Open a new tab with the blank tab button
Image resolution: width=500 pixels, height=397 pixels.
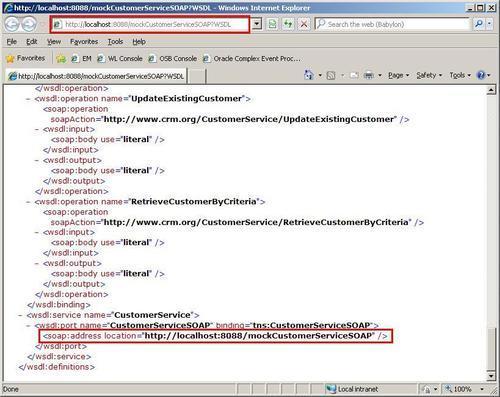(x=197, y=76)
